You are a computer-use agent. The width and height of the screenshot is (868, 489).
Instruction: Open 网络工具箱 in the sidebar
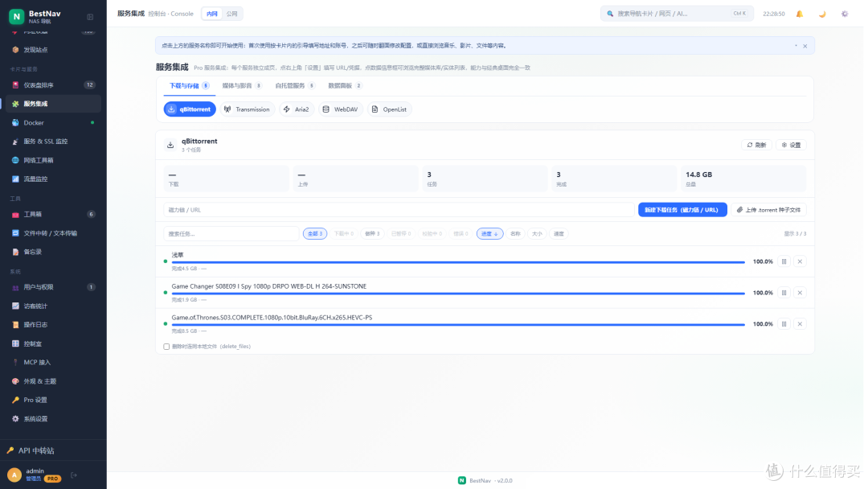[x=53, y=160]
